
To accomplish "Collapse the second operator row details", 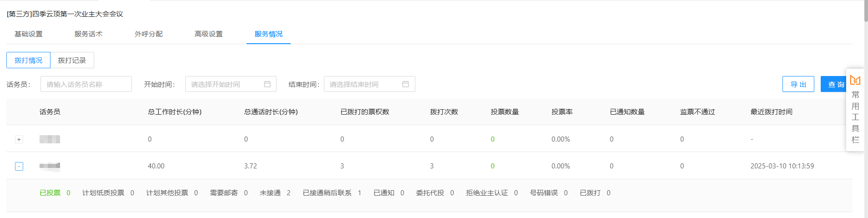I will point(19,166).
